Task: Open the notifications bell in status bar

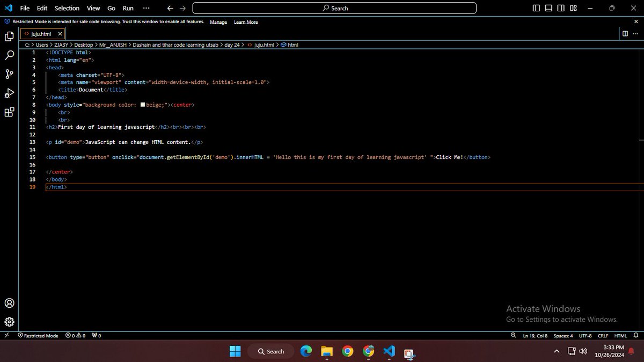Action: pos(636,335)
